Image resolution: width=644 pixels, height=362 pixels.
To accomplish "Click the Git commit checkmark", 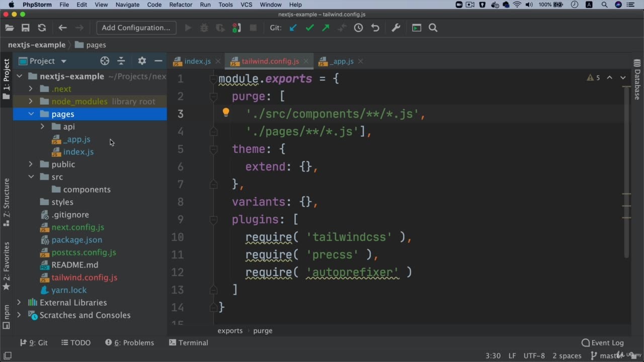I will click(309, 28).
